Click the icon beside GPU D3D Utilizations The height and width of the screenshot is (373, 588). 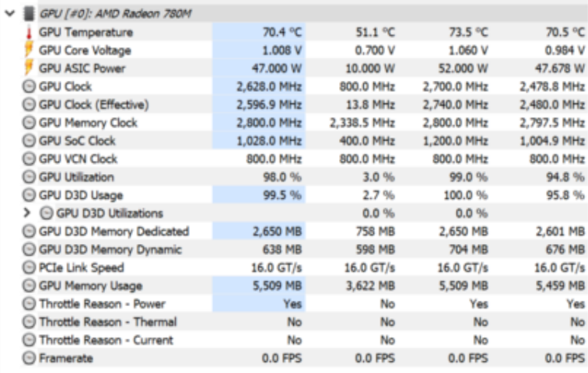[x=47, y=213]
